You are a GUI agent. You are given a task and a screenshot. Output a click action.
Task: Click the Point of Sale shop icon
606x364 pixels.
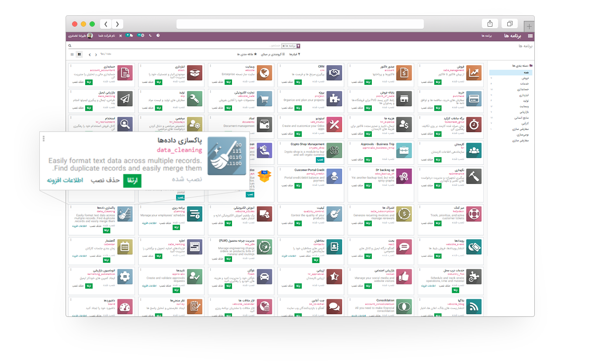[404, 99]
